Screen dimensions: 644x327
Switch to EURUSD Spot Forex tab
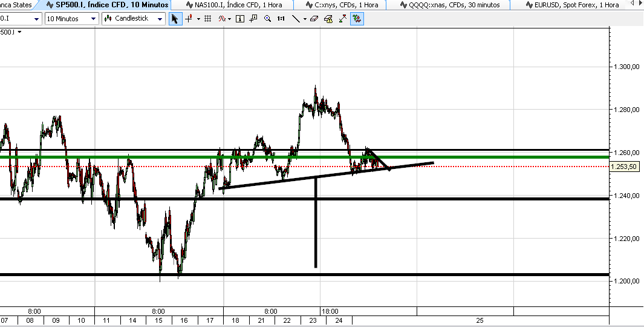pos(573,5)
